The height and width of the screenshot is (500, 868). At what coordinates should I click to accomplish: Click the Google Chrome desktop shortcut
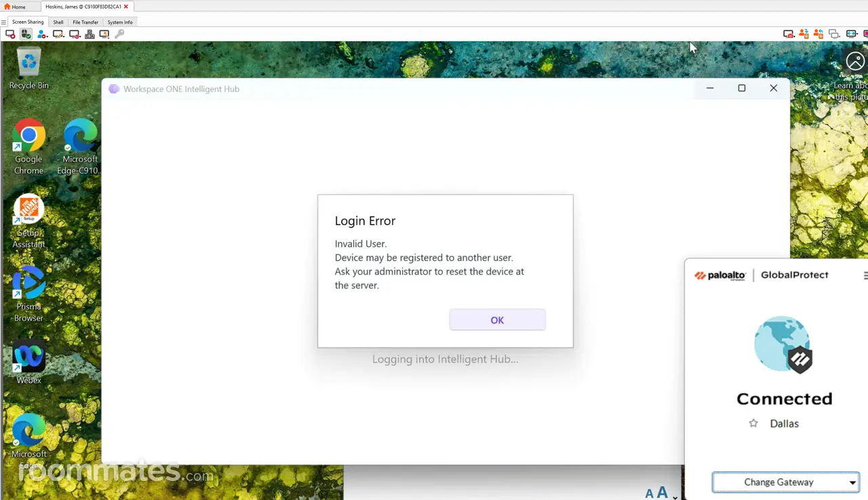coord(28,147)
